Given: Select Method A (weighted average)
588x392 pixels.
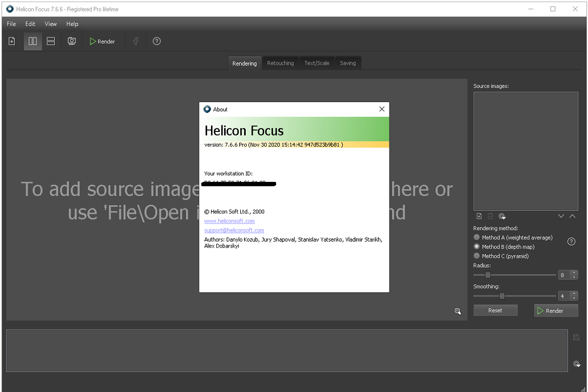Looking at the screenshot, I should (x=513, y=237).
